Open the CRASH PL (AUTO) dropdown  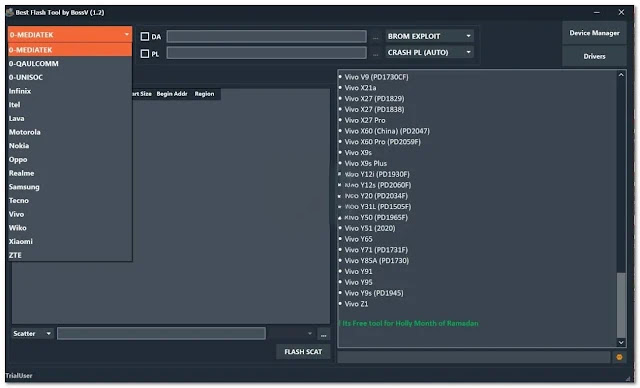(429, 52)
